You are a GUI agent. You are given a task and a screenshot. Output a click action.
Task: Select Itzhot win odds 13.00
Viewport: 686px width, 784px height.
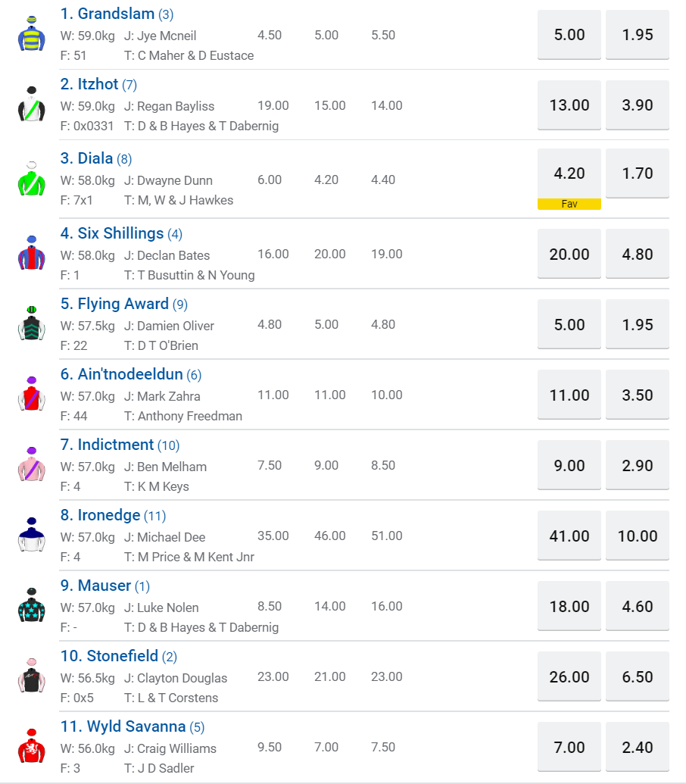(x=569, y=105)
